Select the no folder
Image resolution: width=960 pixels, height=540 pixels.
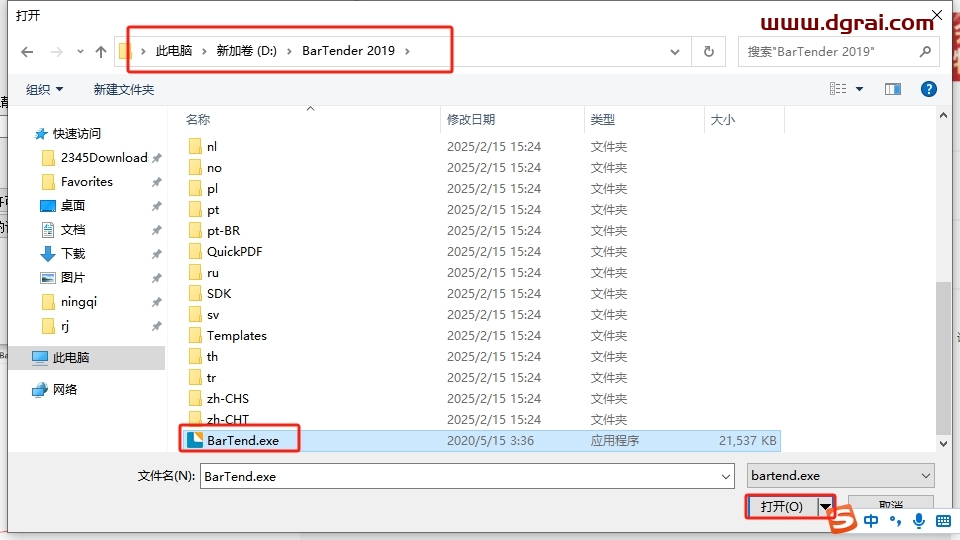coord(214,168)
